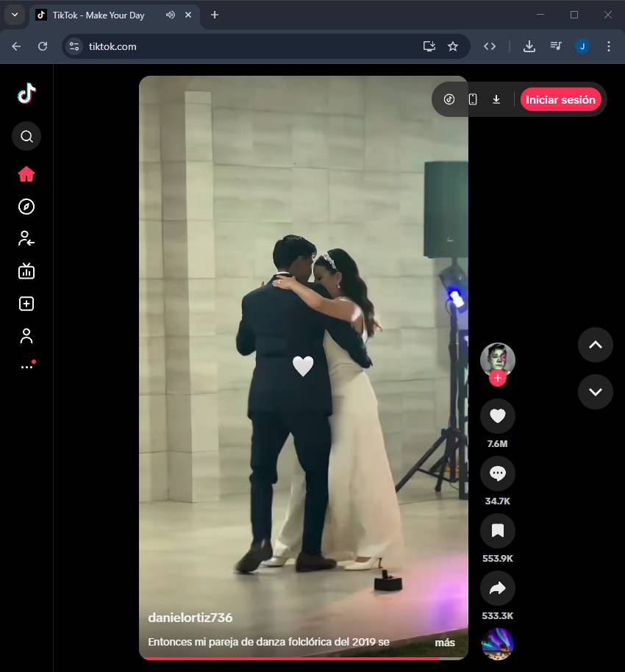The width and height of the screenshot is (625, 672).
Task: Save the video with the bookmark button
Action: [x=497, y=531]
